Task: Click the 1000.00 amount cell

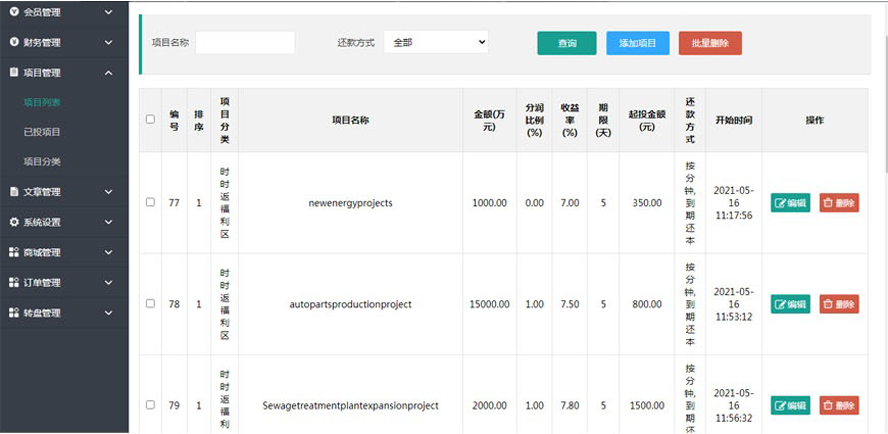Action: [489, 203]
